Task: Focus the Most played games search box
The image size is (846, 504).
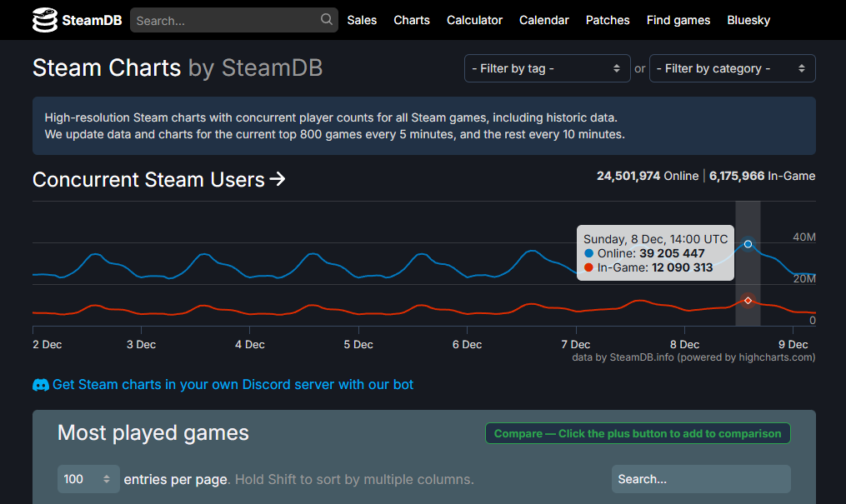Action: pos(701,479)
